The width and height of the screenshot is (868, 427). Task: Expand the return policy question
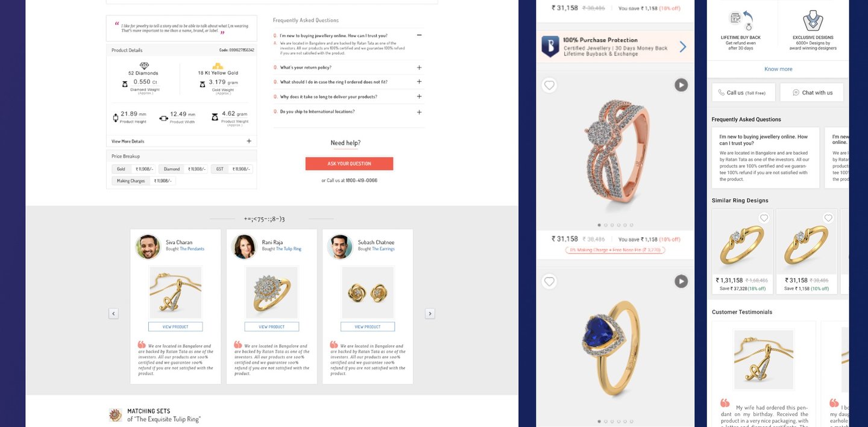tap(420, 67)
